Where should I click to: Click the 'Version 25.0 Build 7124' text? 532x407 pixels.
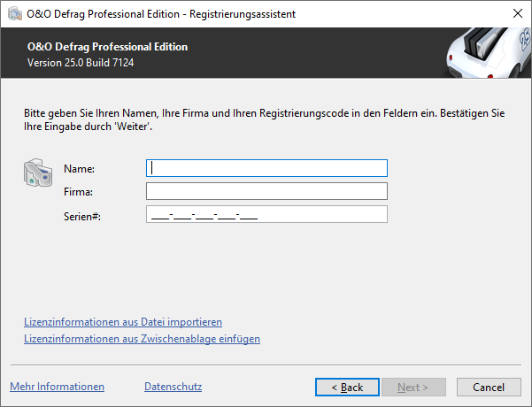(x=81, y=63)
